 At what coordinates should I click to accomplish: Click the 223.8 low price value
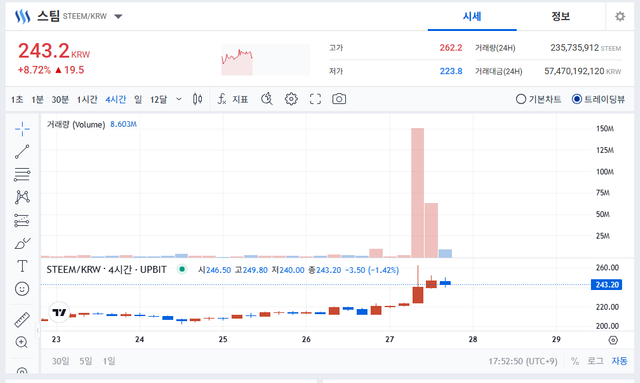click(x=451, y=71)
